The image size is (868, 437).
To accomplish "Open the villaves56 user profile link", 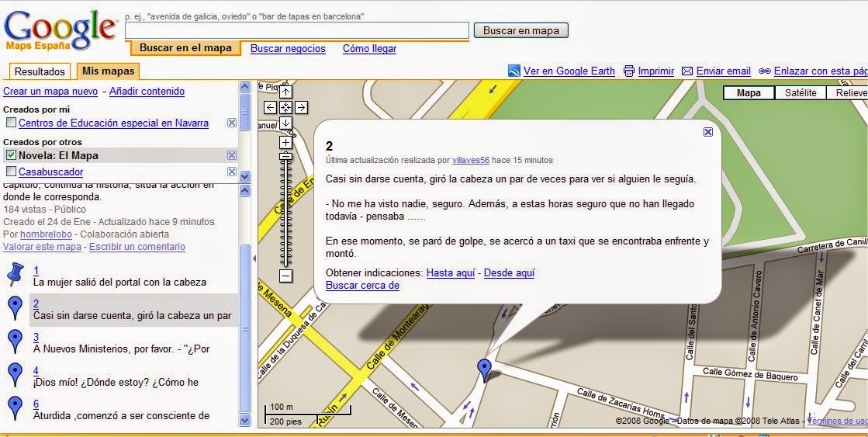I will pyautogui.click(x=471, y=160).
